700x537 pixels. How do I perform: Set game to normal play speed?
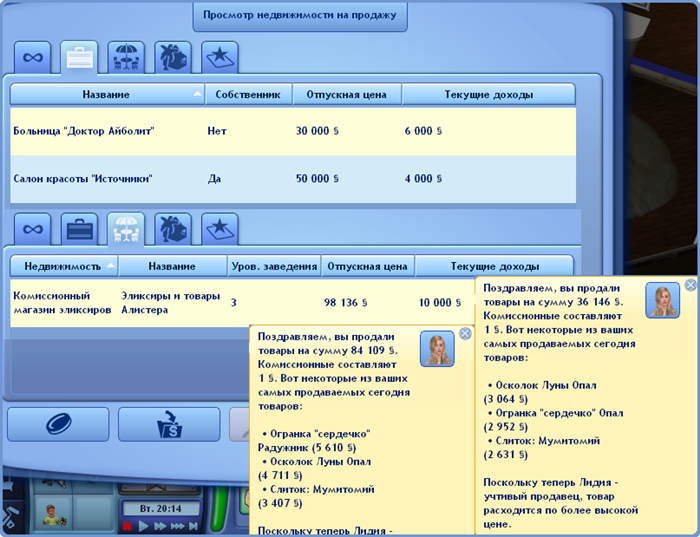pyautogui.click(x=143, y=526)
